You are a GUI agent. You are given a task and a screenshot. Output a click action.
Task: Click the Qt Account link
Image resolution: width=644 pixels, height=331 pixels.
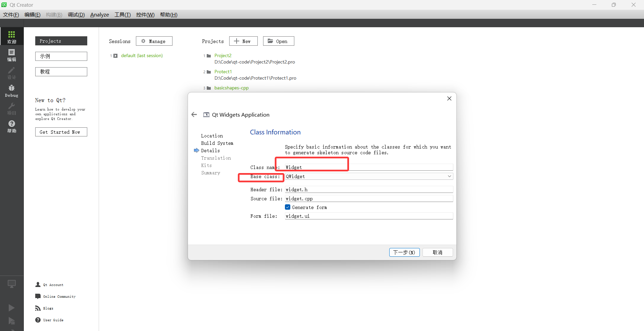pyautogui.click(x=53, y=285)
